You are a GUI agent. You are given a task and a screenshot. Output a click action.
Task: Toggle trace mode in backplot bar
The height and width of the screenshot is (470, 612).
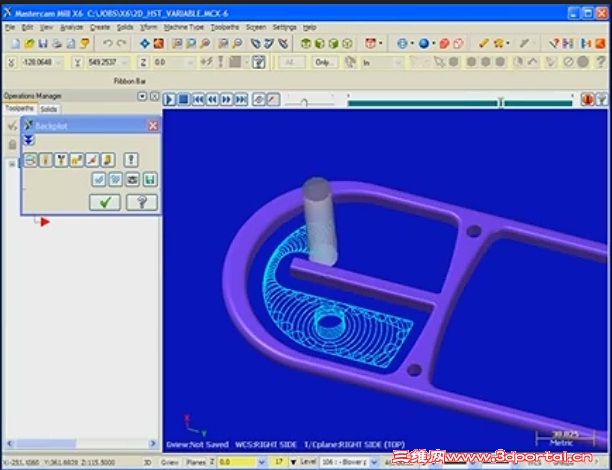tap(259, 100)
